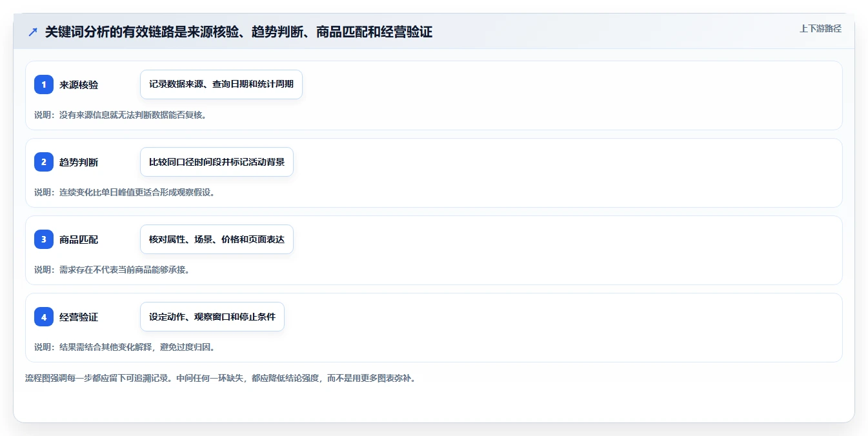Viewport: 868px width, 436px height.
Task: Select the 趋势判断 step label
Action: point(79,163)
